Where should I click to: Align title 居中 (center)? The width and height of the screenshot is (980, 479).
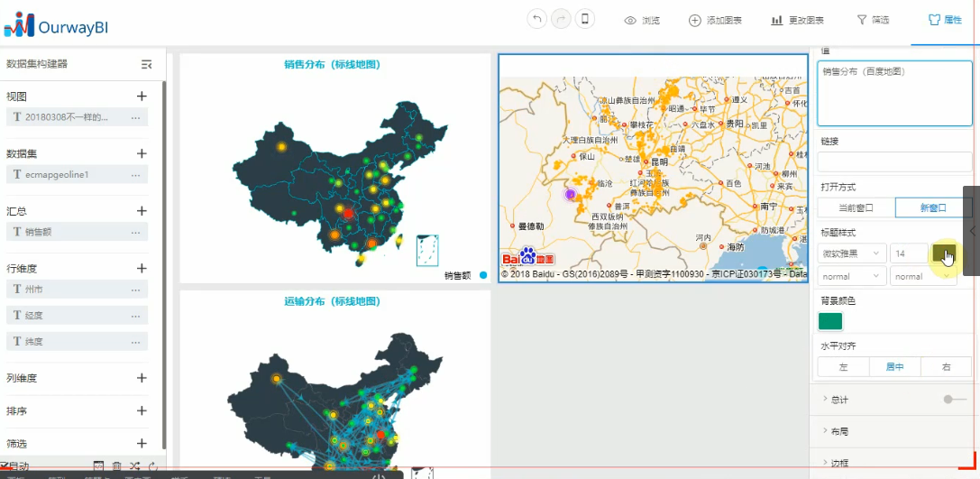point(895,367)
